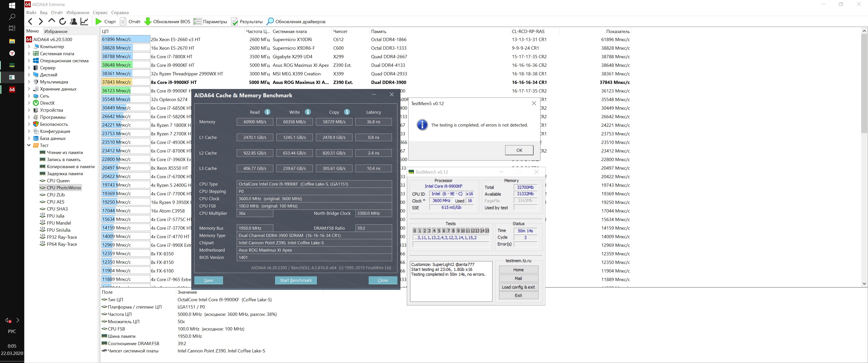This screenshot has width=868, height=363.
Task: Navigate back with the left arrow icon
Action: 30,21
